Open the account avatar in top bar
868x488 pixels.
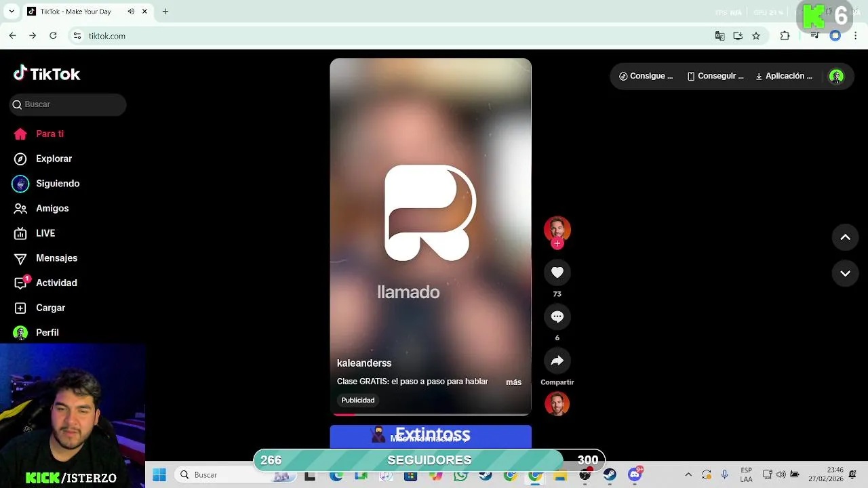click(x=836, y=77)
